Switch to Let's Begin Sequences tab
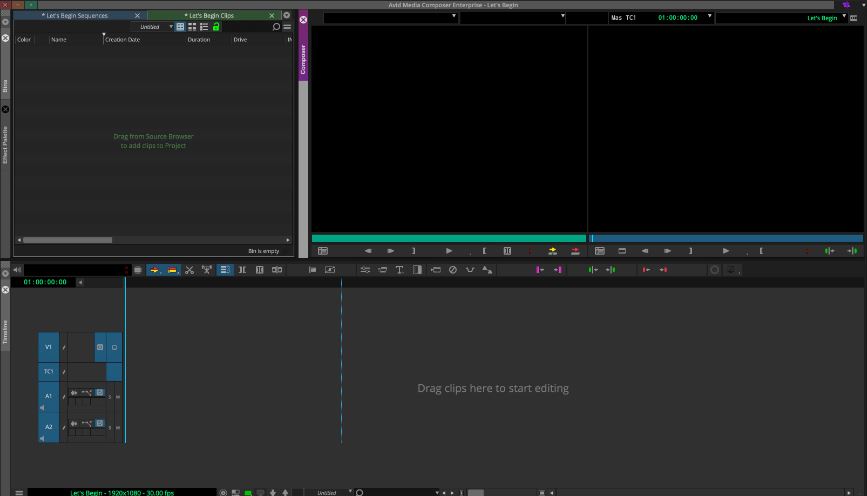Viewport: 867px width, 496px height. (x=75, y=15)
